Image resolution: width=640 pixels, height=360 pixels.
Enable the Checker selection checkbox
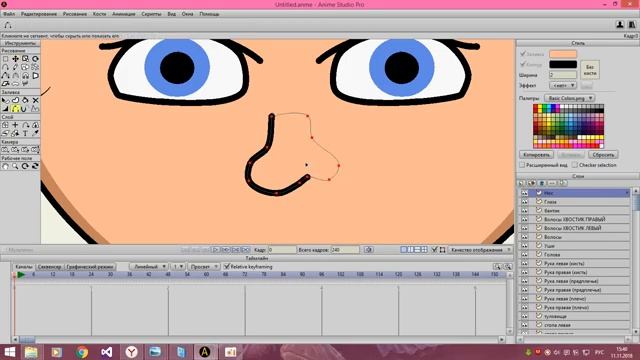coord(575,165)
